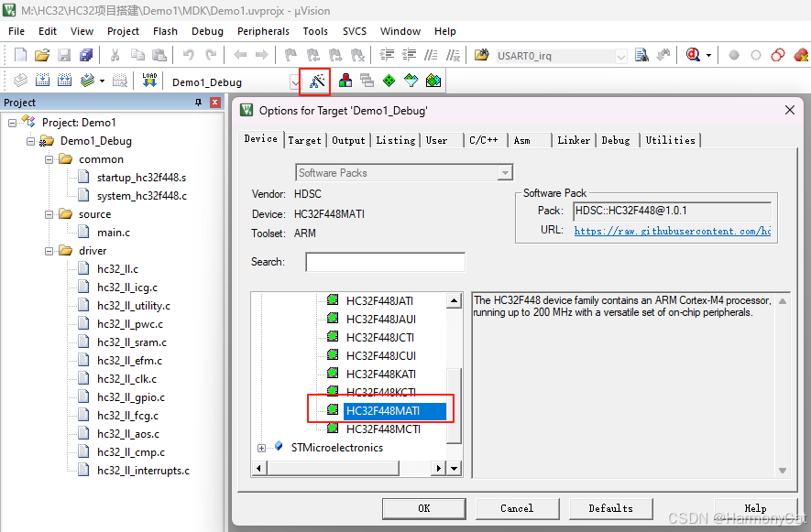Click the Pack name field
This screenshot has width=811, height=532.
pyautogui.click(x=672, y=211)
